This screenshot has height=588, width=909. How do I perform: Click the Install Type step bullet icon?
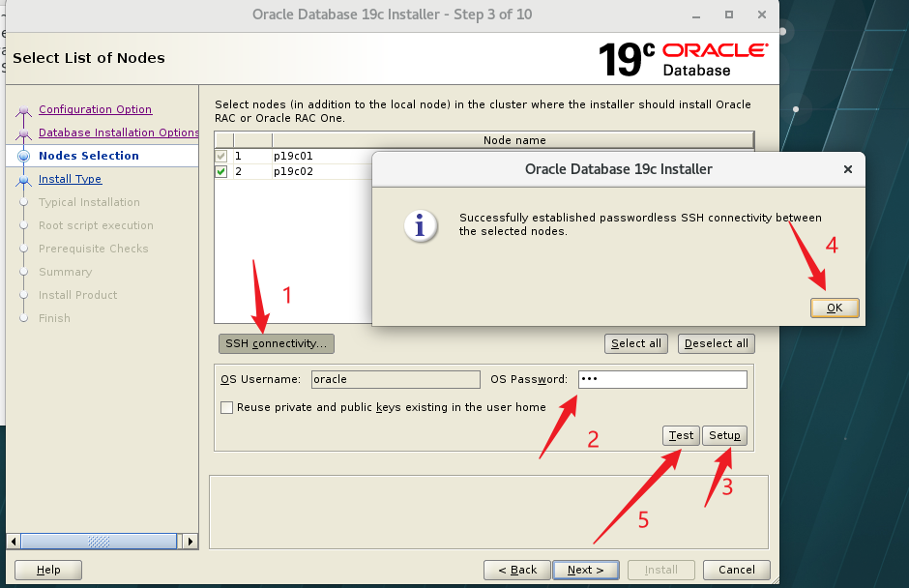click(x=24, y=180)
